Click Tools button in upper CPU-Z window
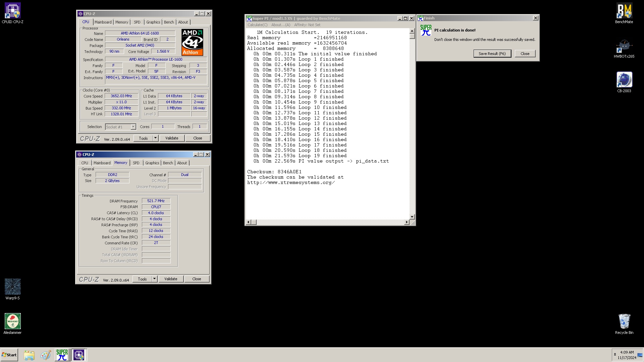 pos(143,138)
